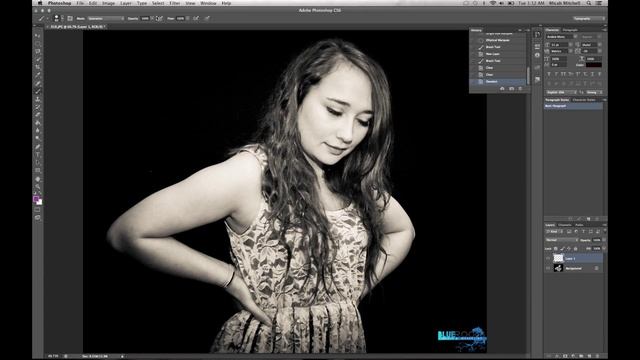Toggle lock transparent pixels in Layers
Image resolution: width=640 pixels, height=360 pixels.
point(556,248)
